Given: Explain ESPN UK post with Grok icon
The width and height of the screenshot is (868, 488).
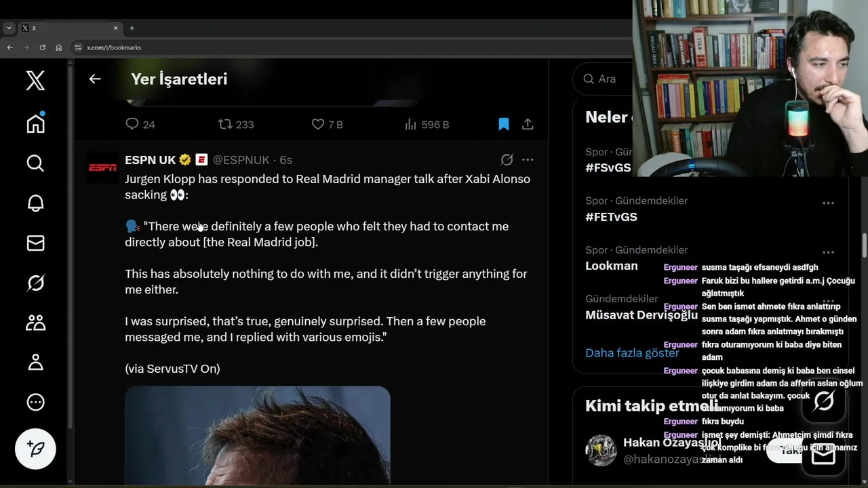Looking at the screenshot, I should tap(507, 160).
